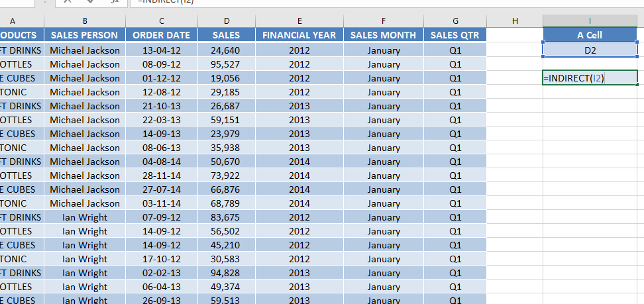Select order date 12-08-12
Viewport: 644px width, 304px height.
click(162, 92)
